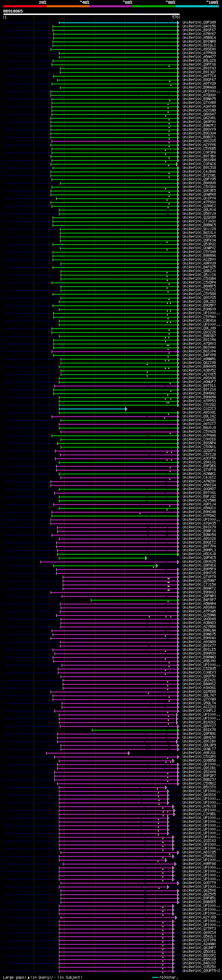
Task: Select hit label UniRef100_B8XXP2
Action: [x=199, y=955]
